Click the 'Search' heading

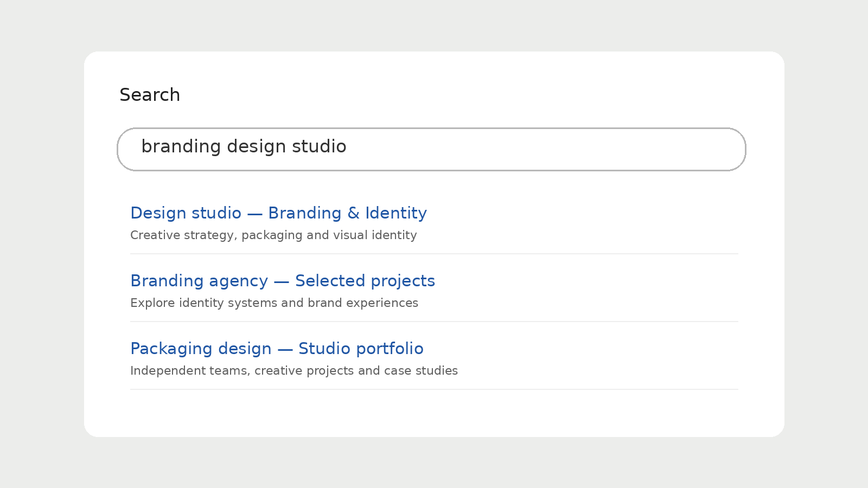[x=150, y=95]
